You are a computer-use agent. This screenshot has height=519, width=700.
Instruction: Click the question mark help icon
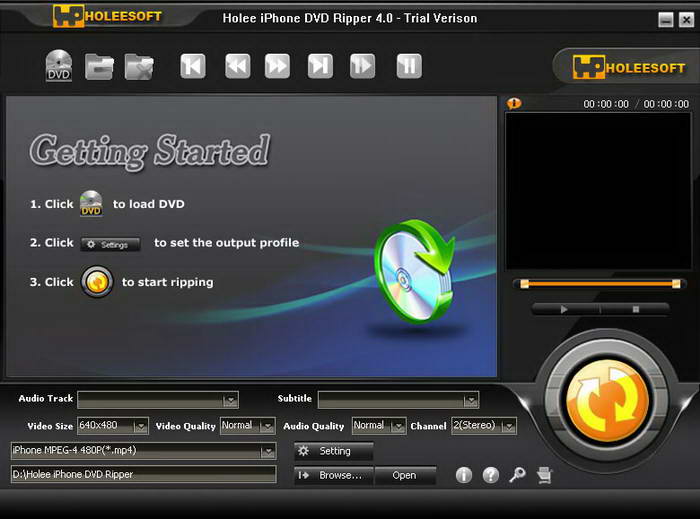491,475
